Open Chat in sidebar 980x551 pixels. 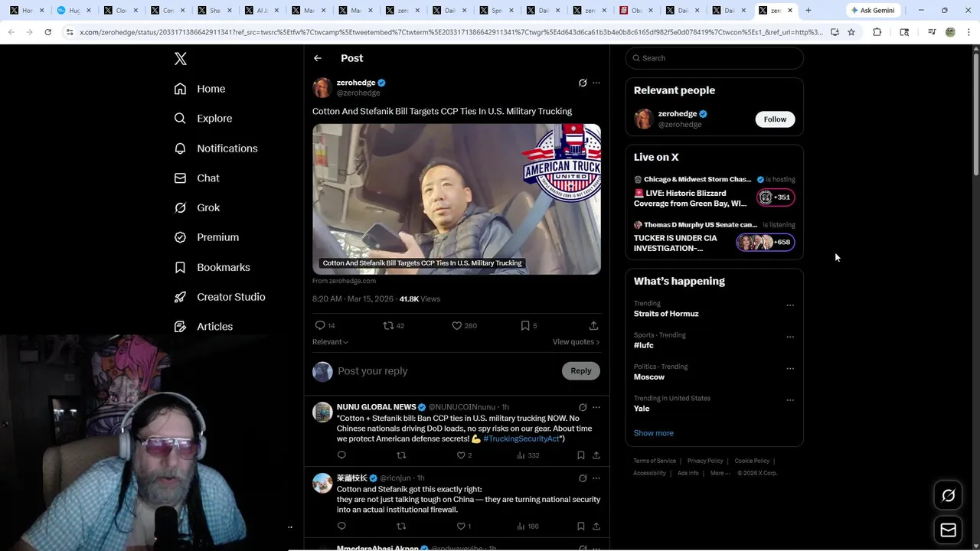click(x=198, y=178)
